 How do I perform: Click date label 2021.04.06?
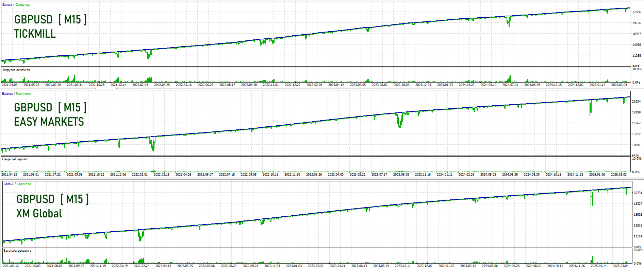click(10, 85)
